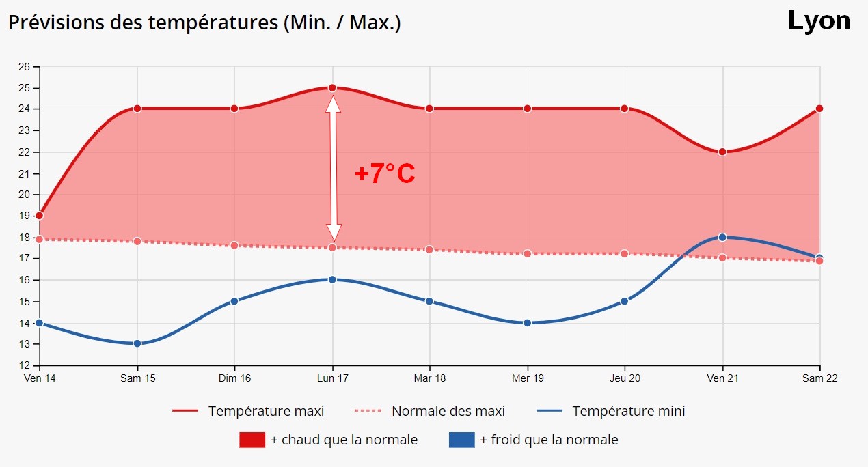Select the max temperature point at Lun 17
Viewport: 868px width, 467px height.
(332, 87)
